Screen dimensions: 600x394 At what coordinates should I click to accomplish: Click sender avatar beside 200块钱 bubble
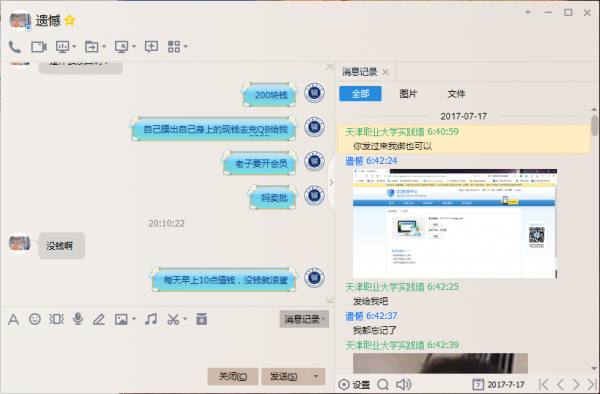pyautogui.click(x=315, y=93)
